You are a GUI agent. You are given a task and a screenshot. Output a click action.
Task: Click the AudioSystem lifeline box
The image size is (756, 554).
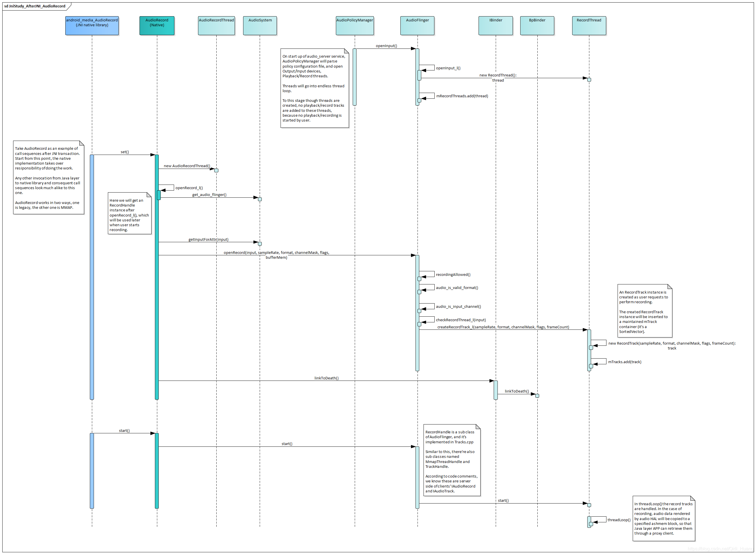point(260,25)
